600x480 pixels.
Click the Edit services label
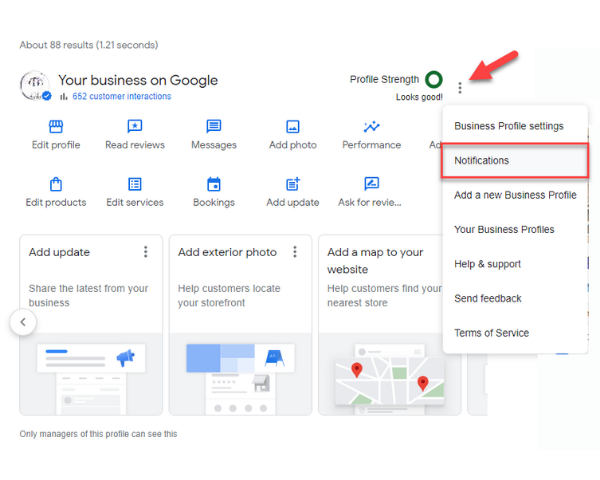(135, 202)
